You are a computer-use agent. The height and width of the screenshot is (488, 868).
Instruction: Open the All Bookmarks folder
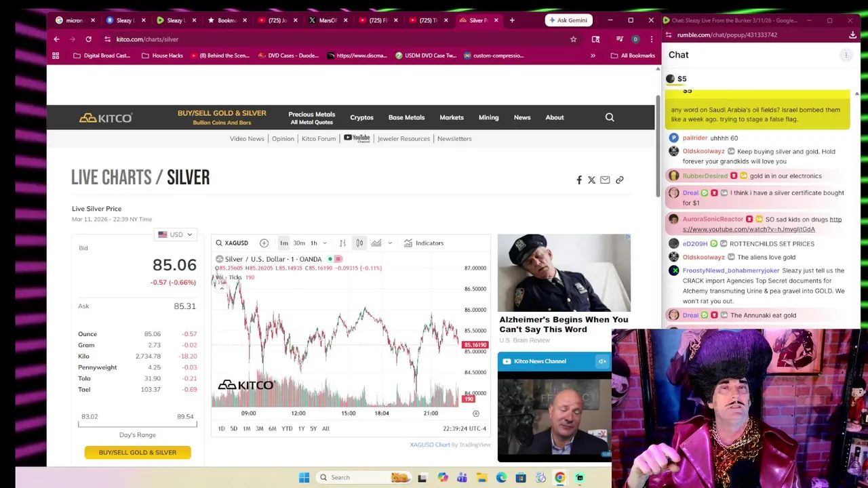[633, 56]
